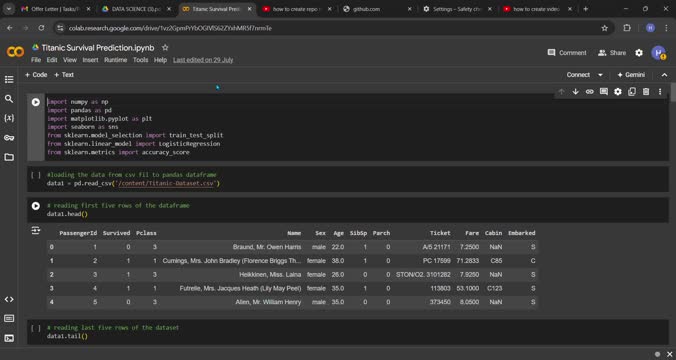The height and width of the screenshot is (360, 676).
Task: Open the Tools menu
Action: coord(141,60)
